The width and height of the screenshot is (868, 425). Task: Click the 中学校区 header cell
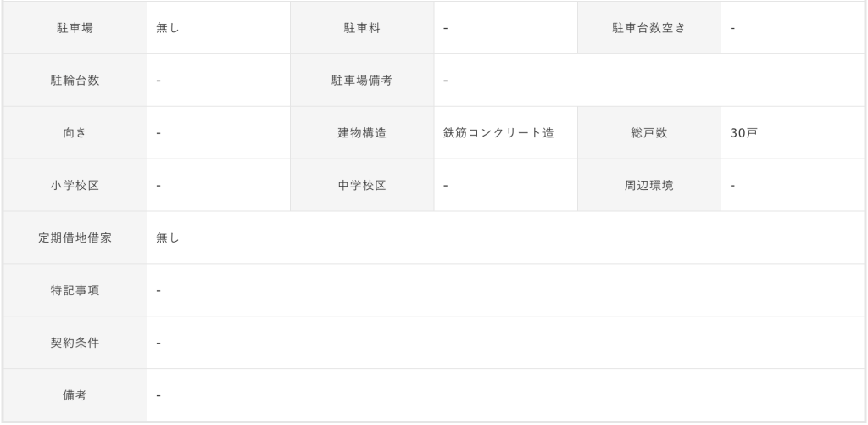click(362, 186)
